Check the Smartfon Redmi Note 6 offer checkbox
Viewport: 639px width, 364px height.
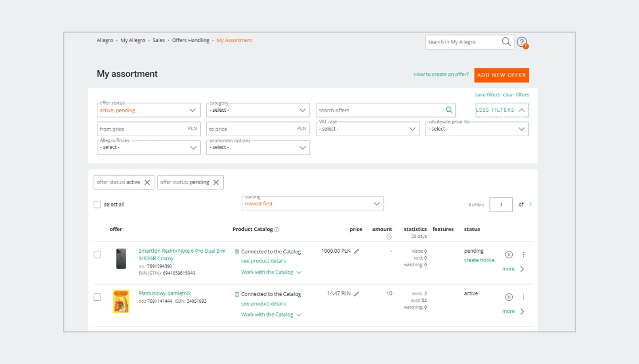click(97, 254)
